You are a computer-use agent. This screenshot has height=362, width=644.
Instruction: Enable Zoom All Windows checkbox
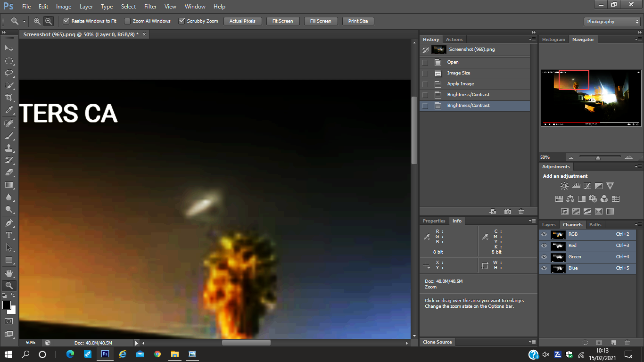point(127,21)
